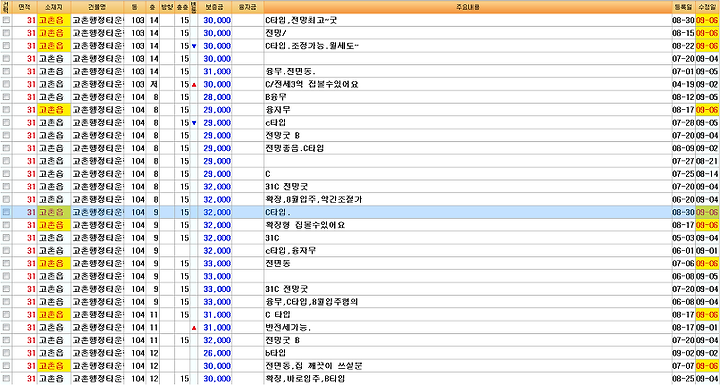The image size is (720, 385).
Task: Tick the checkbox for the 확장형 집볼수있어요 row
Action: (x=6, y=225)
